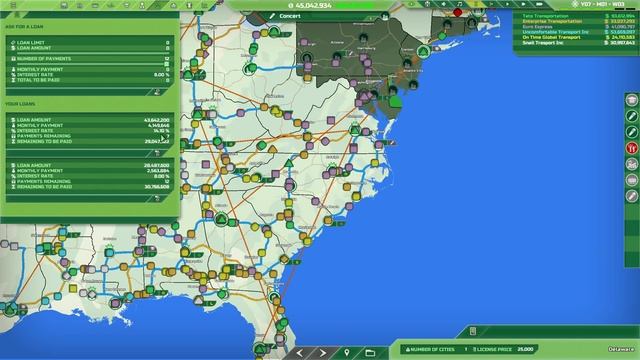
Task: Toggle sound with the speaker icon
Action: [x=444, y=4]
